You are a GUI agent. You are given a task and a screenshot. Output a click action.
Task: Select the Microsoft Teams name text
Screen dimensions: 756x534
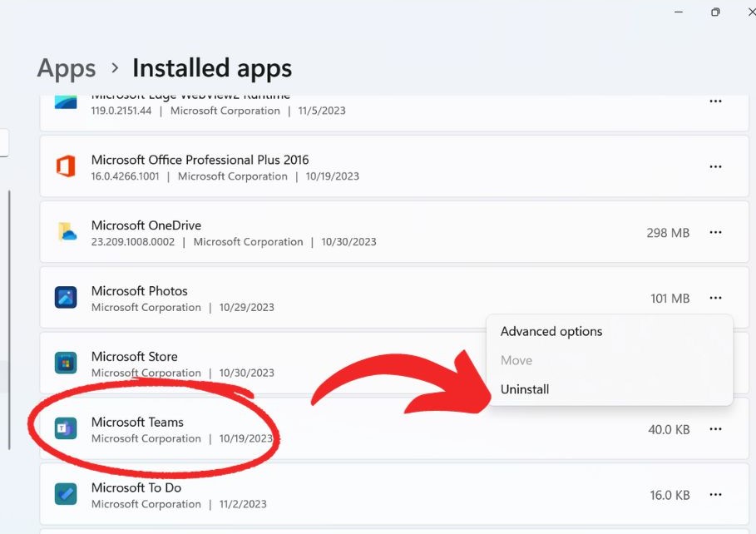(137, 422)
